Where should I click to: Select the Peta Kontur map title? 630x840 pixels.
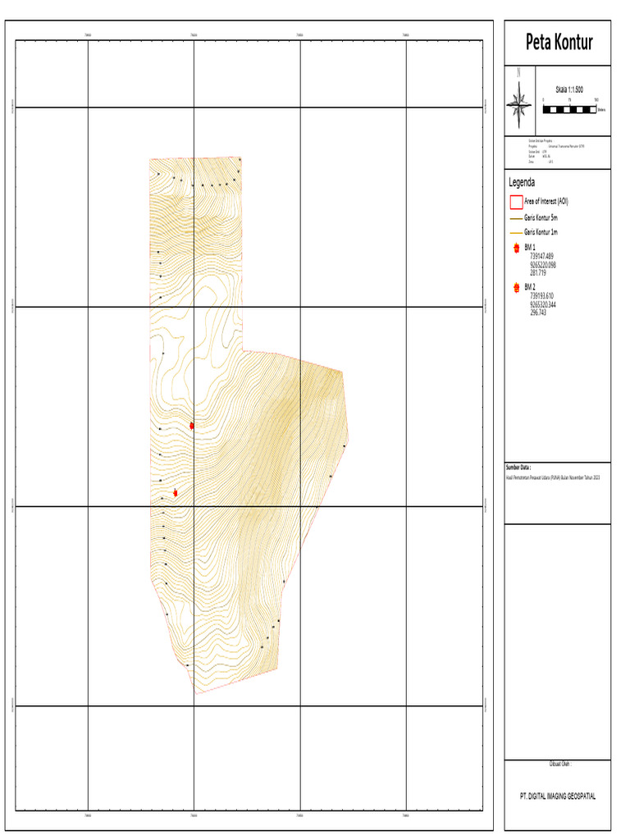coord(558,43)
